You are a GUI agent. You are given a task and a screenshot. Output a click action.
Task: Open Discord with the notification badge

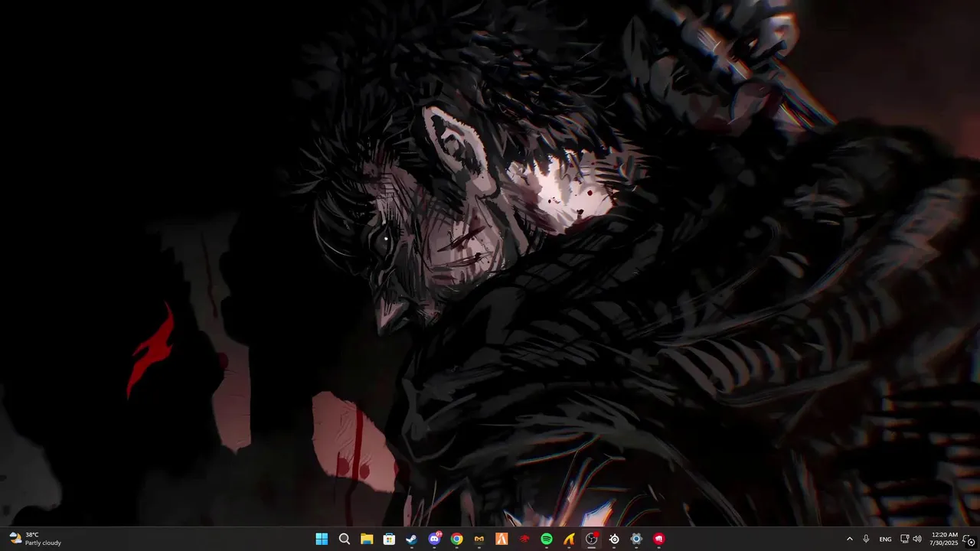(435, 539)
